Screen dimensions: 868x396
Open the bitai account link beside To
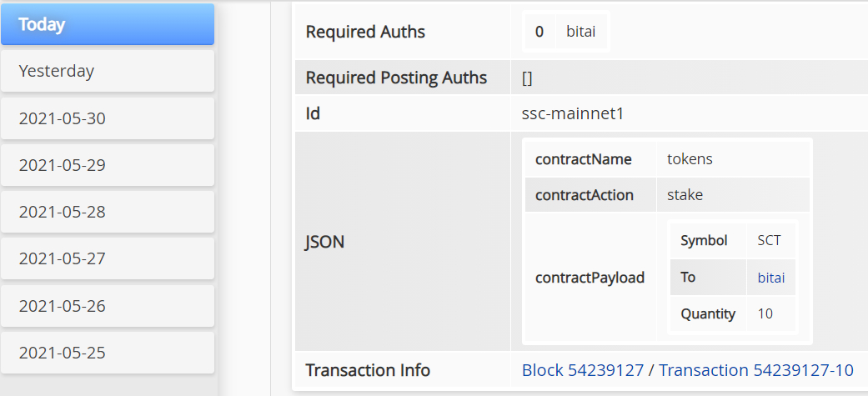(x=771, y=278)
